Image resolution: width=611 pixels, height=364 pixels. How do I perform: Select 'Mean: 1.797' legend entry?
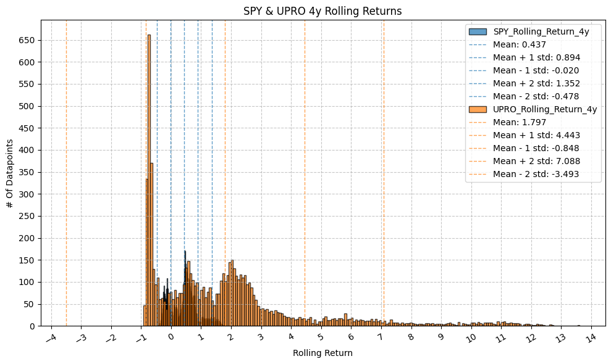pyautogui.click(x=519, y=122)
